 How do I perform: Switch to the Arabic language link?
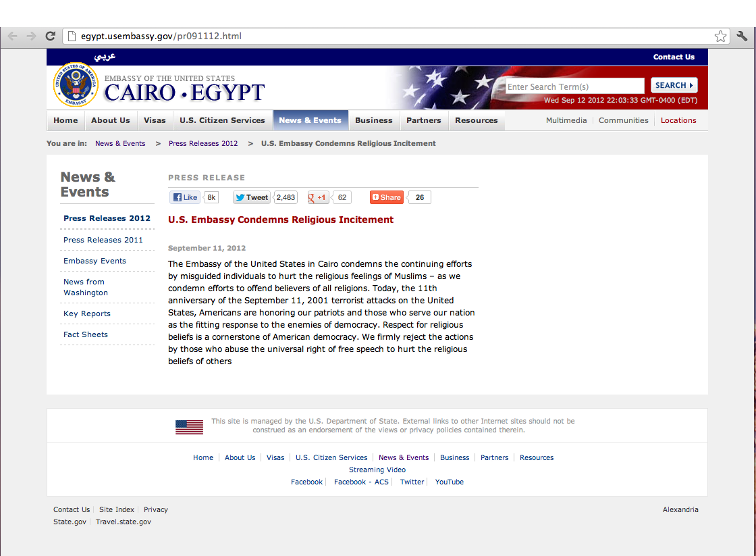(x=105, y=57)
